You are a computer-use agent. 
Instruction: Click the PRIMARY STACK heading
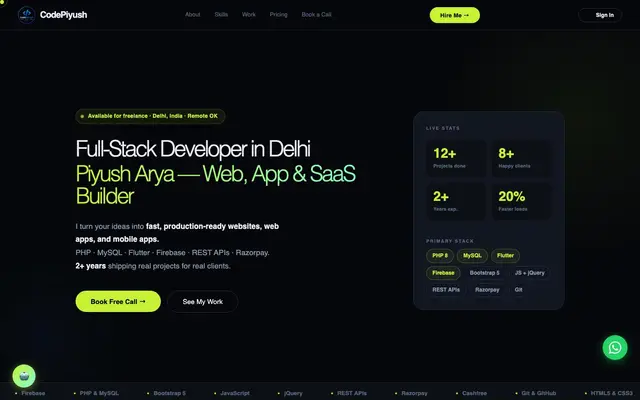pyautogui.click(x=450, y=241)
